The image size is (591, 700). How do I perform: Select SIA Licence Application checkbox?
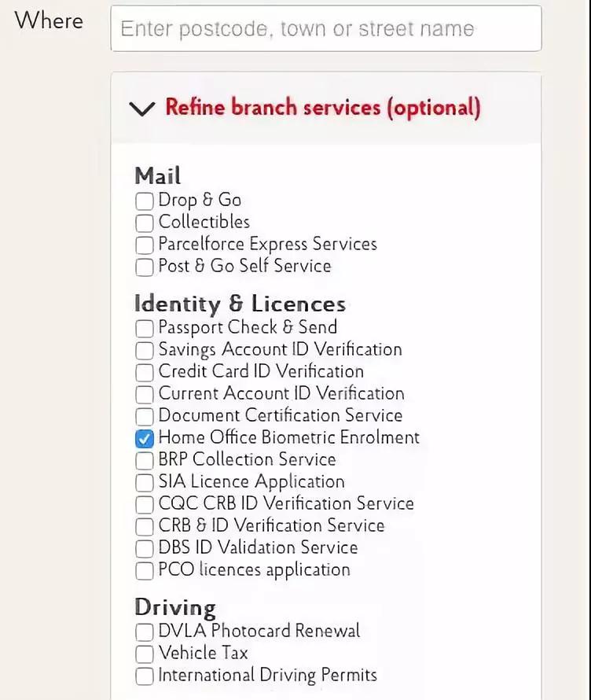[145, 483]
